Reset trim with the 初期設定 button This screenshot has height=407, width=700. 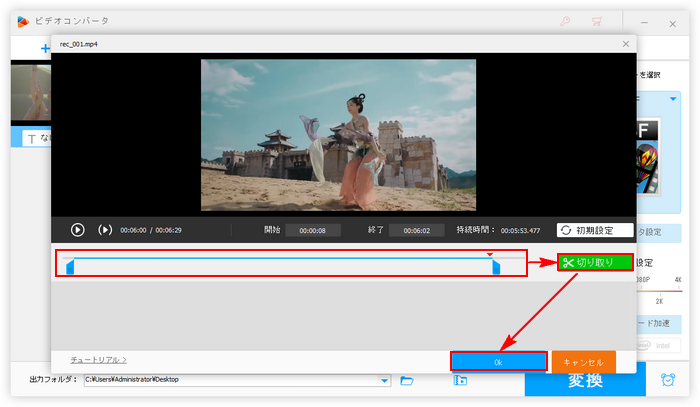(594, 230)
